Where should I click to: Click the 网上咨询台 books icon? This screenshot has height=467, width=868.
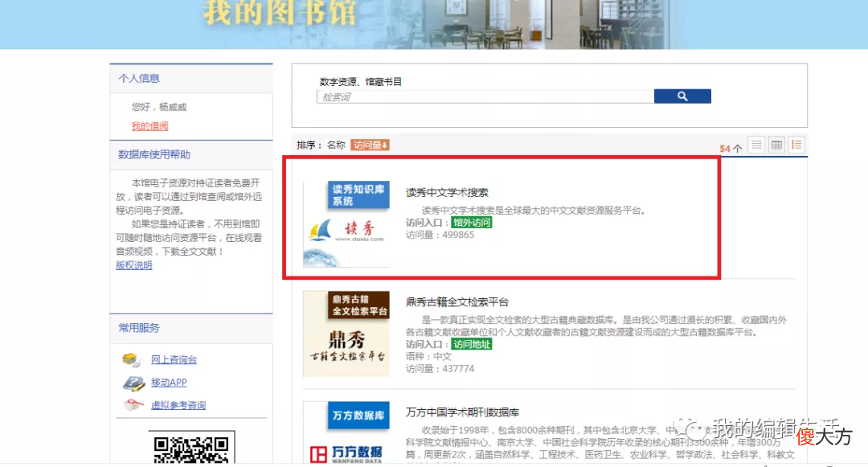pyautogui.click(x=133, y=359)
